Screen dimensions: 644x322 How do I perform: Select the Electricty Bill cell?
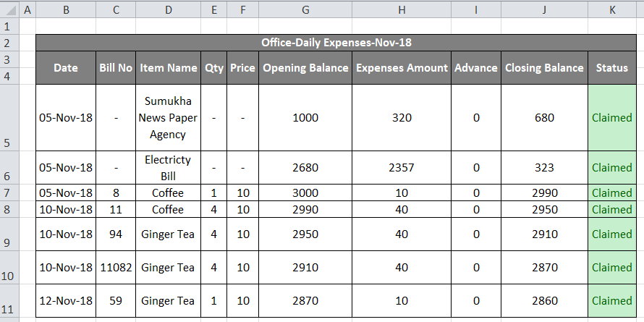click(x=169, y=168)
